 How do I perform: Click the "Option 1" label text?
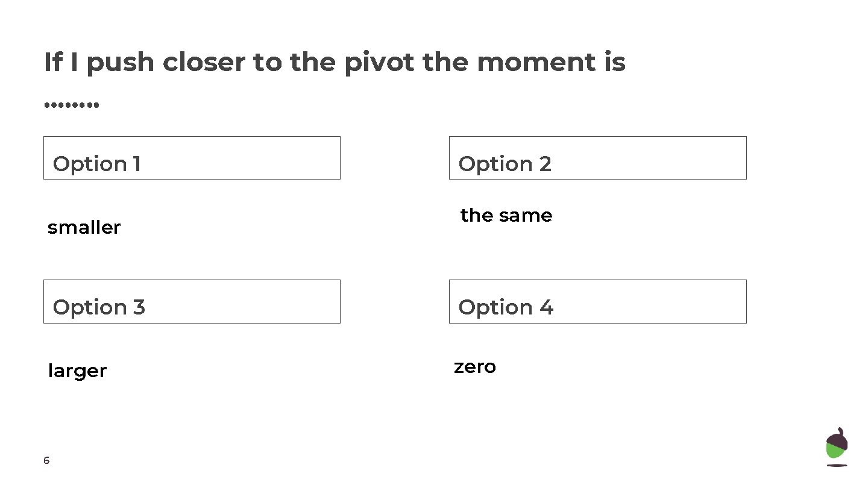pos(96,164)
